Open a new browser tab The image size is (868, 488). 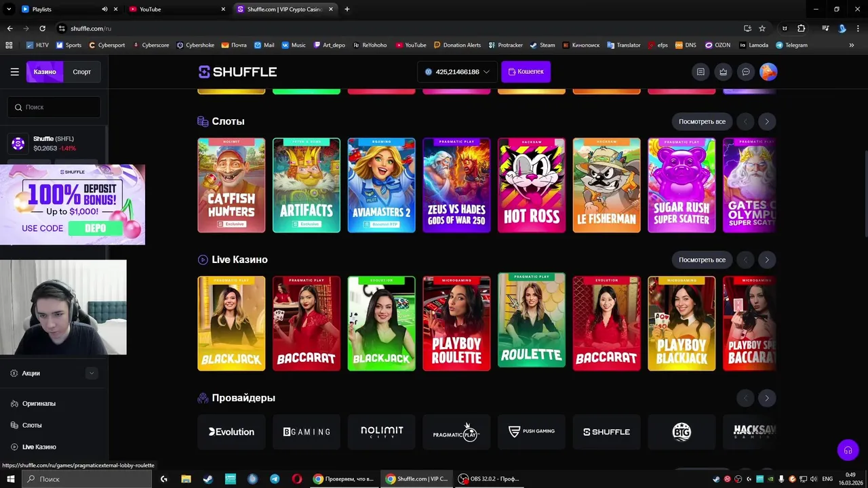[x=347, y=9]
